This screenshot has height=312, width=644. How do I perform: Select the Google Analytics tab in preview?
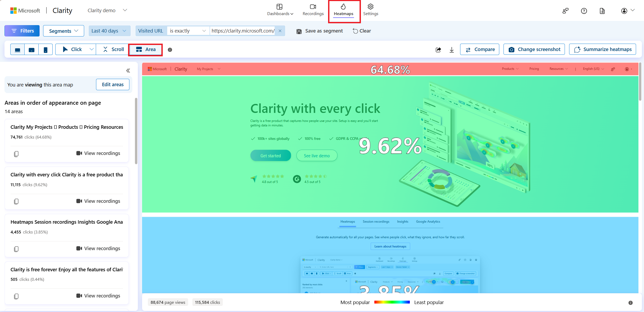pyautogui.click(x=428, y=222)
